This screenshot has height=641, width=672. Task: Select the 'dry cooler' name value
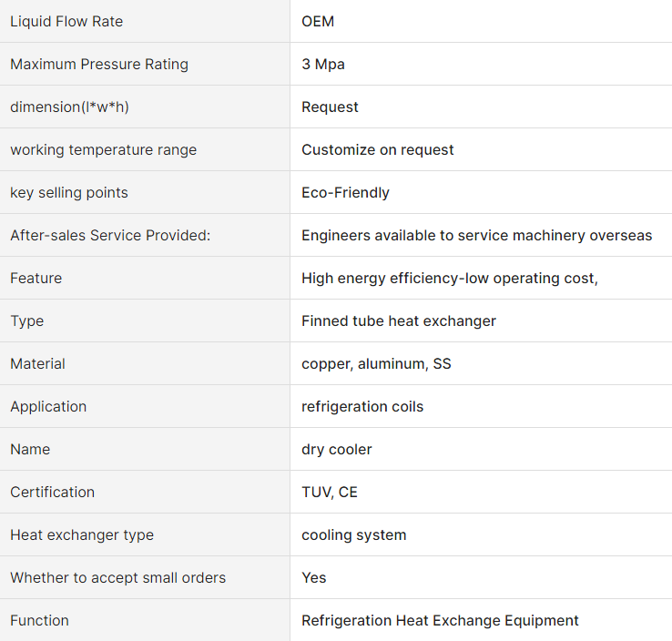(x=336, y=450)
